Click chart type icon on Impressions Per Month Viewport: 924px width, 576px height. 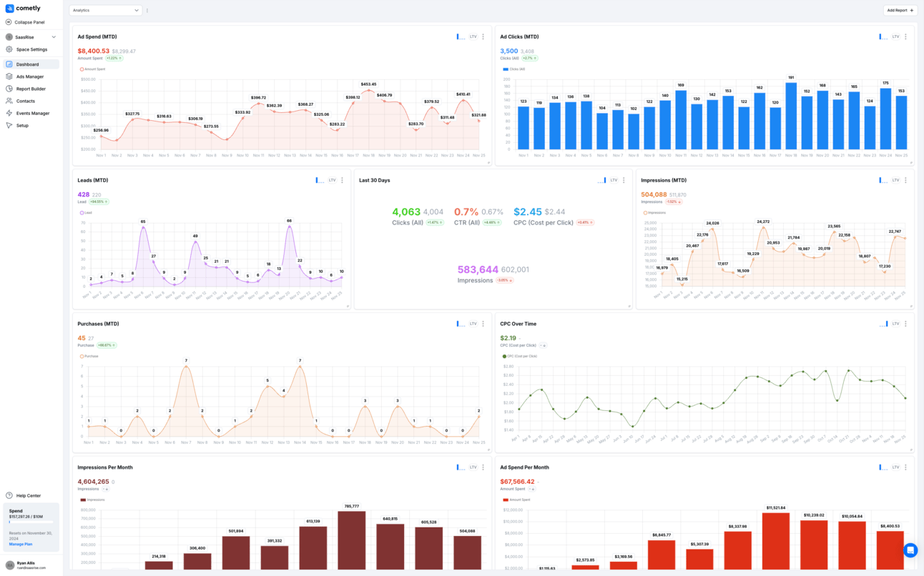(461, 467)
